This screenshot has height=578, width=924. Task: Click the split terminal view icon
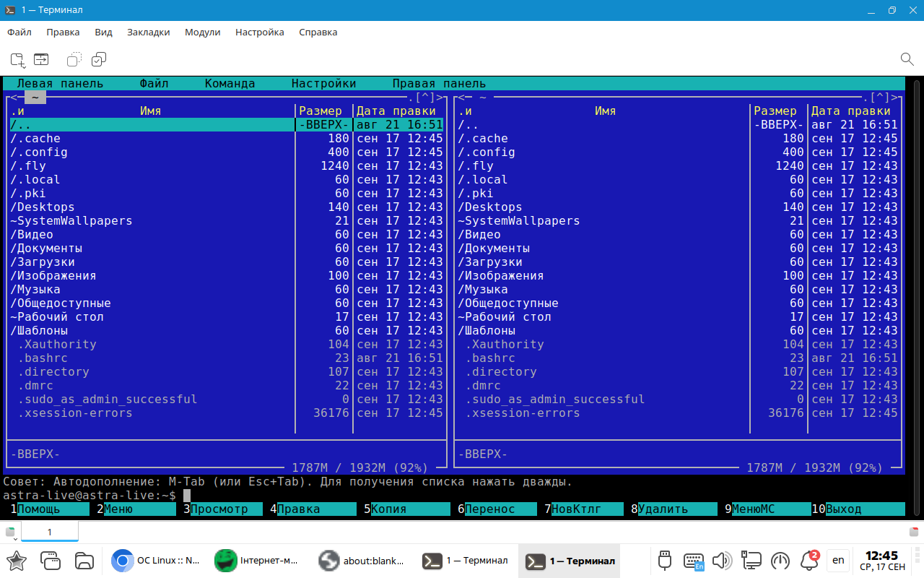pyautogui.click(x=41, y=59)
